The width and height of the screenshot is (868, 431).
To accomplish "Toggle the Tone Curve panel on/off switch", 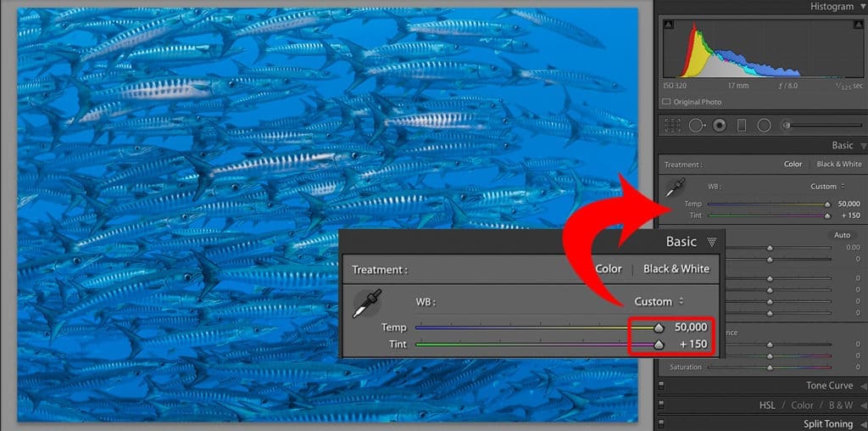I will (x=661, y=385).
